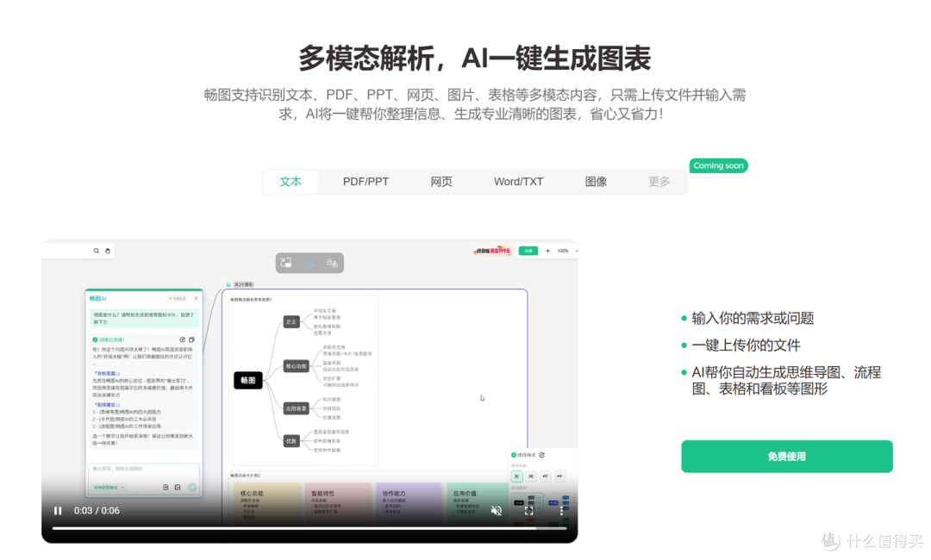The image size is (931, 560).
Task: Select the 优势 mind map node
Action: [x=291, y=441]
